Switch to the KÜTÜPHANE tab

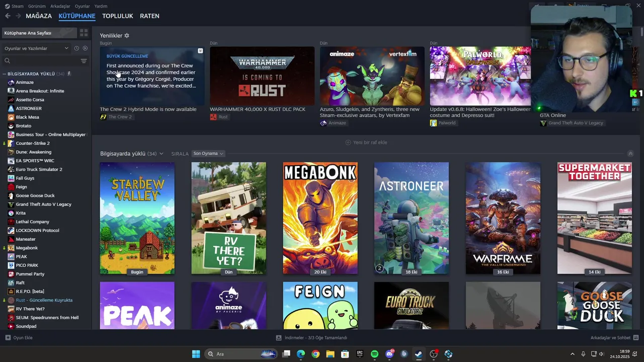point(77,16)
